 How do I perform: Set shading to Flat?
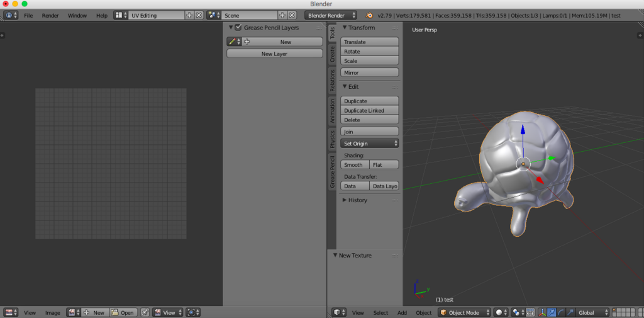click(384, 164)
